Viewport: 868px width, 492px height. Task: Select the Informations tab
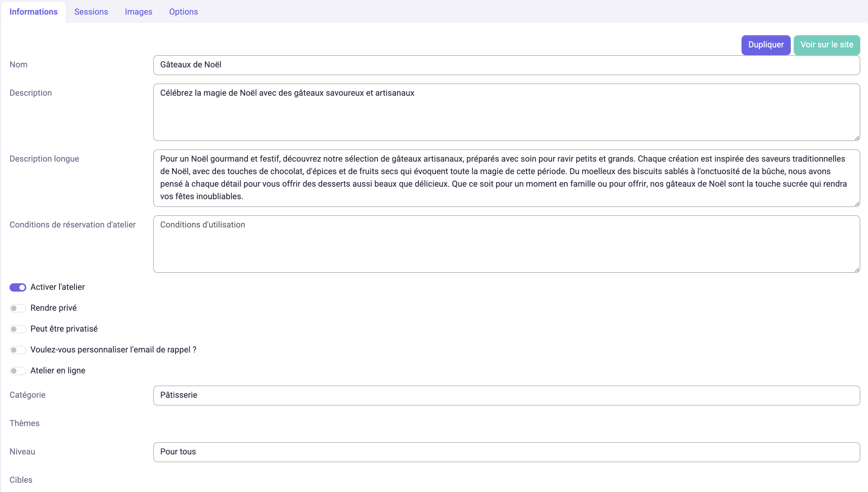(x=33, y=12)
